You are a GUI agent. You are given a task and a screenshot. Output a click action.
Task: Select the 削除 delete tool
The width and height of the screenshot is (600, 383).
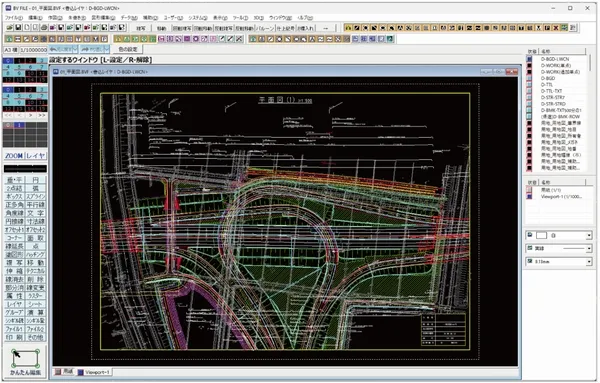coord(36,279)
